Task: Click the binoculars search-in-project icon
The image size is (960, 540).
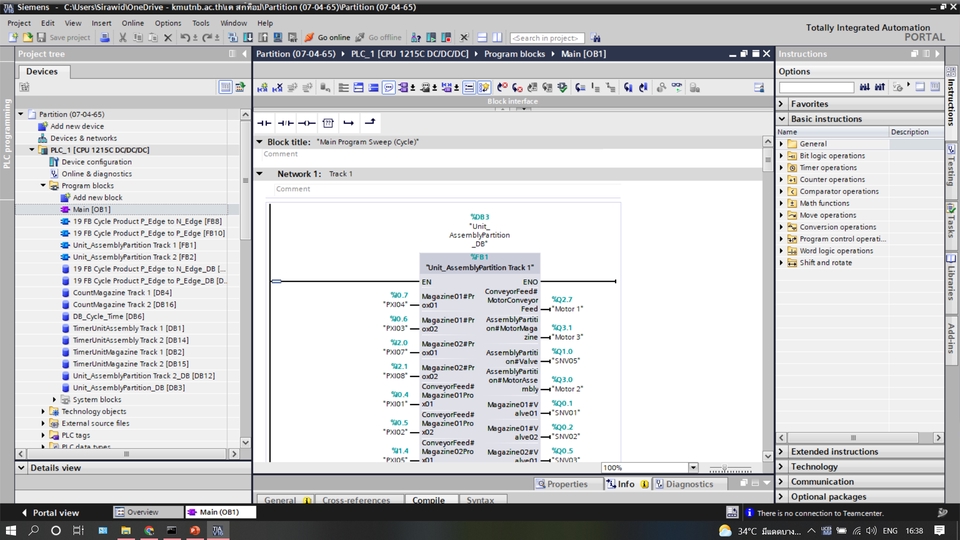Action: pos(595,38)
